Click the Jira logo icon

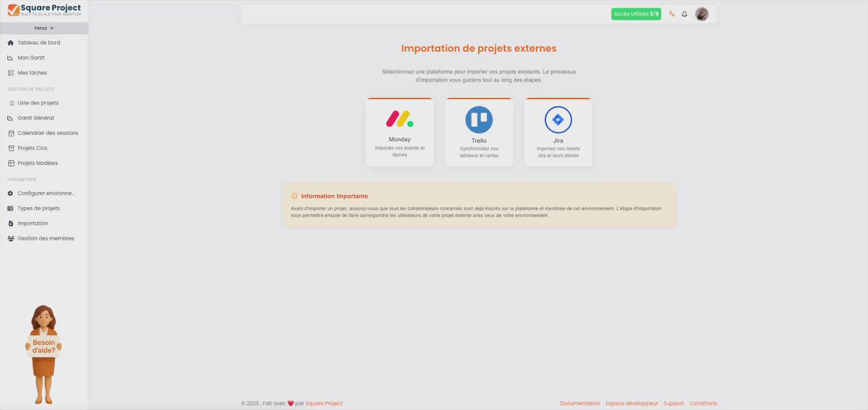pos(558,119)
